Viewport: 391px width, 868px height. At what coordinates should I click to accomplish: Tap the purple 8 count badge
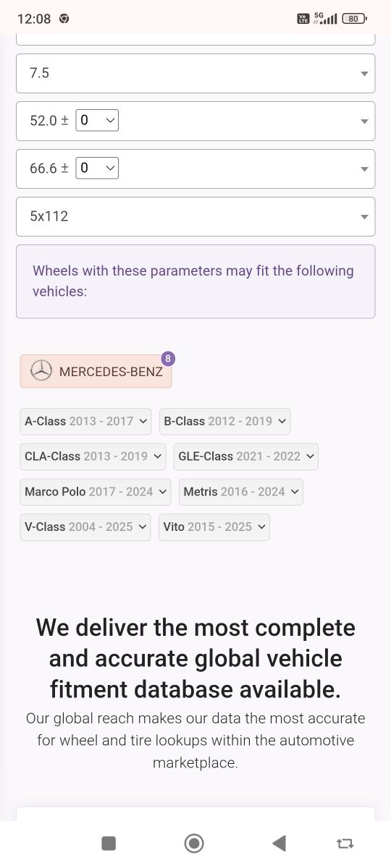click(168, 358)
